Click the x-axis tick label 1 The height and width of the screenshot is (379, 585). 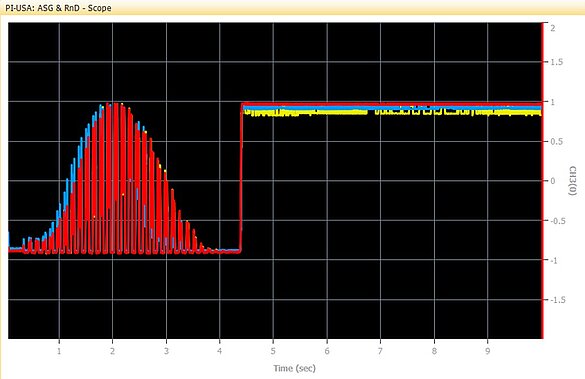[x=59, y=351]
